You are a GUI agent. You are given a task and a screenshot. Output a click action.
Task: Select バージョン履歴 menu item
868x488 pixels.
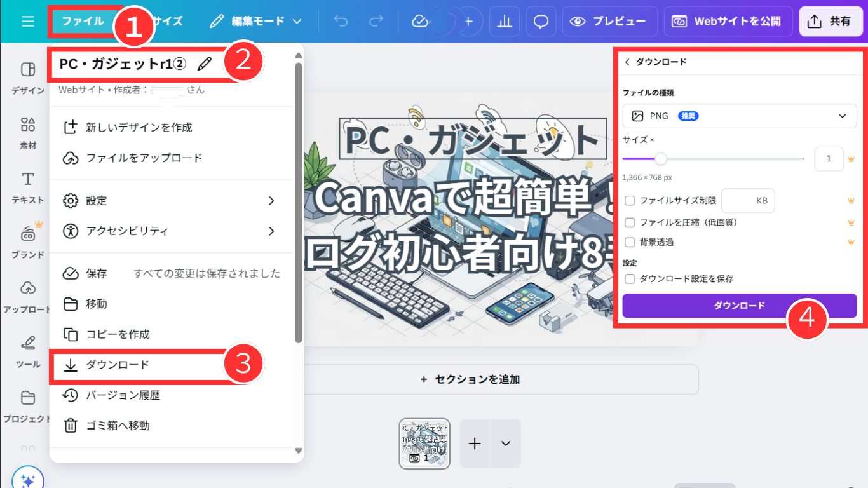click(x=172, y=395)
